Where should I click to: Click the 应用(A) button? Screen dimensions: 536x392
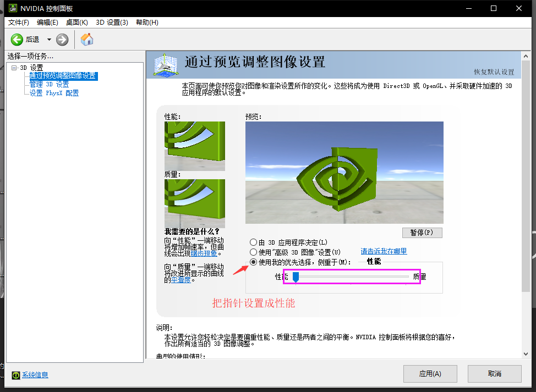[430, 374]
